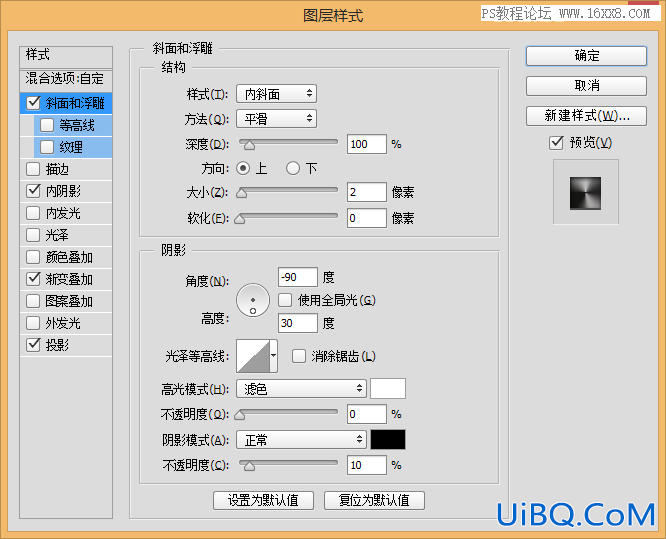
Task: Click the 光泽等高线 contour thumbnail
Action: point(253,356)
